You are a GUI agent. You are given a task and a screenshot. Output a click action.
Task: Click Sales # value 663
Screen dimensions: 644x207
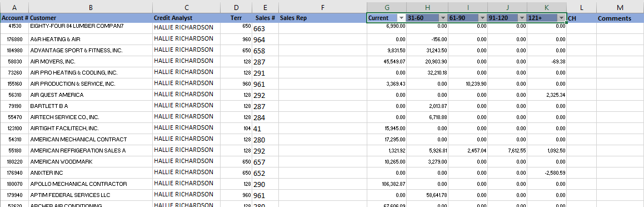pyautogui.click(x=265, y=28)
